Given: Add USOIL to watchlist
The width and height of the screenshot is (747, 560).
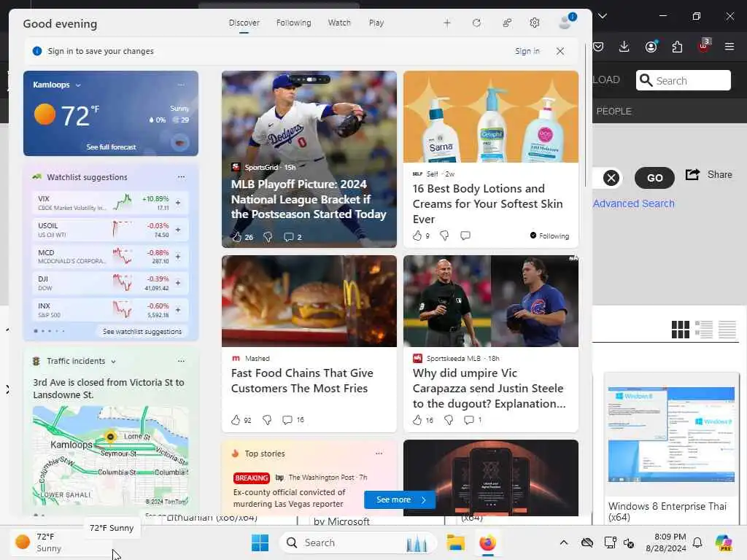Looking at the screenshot, I should click(178, 230).
